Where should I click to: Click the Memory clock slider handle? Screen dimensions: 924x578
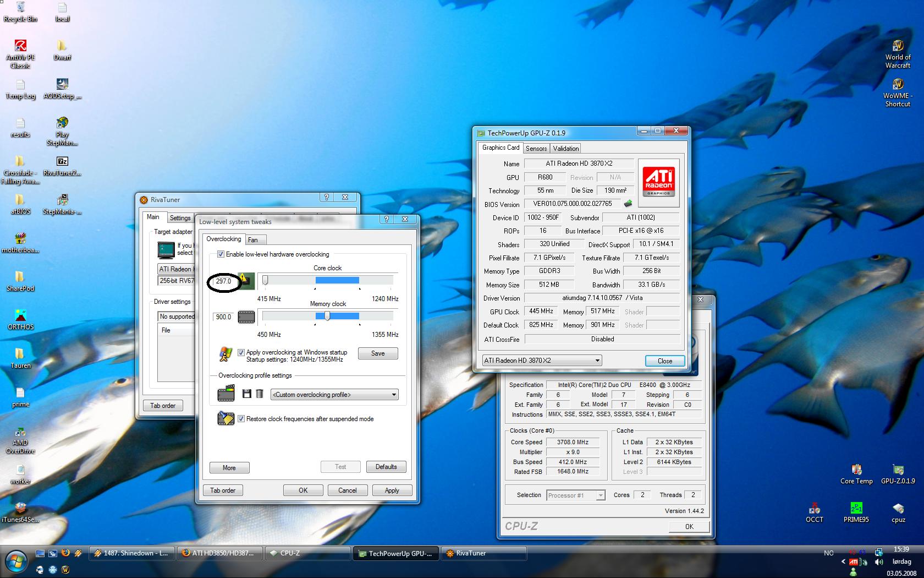[327, 316]
